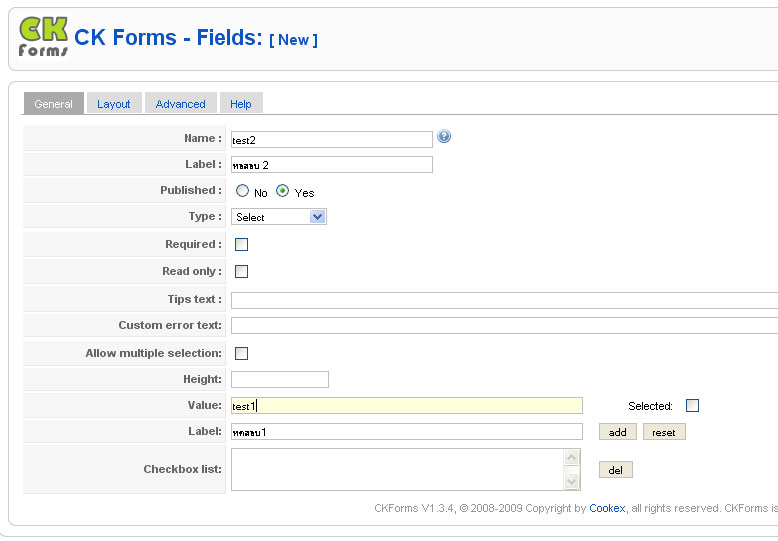The height and width of the screenshot is (541, 778).
Task: Open the Help tab
Action: (241, 104)
